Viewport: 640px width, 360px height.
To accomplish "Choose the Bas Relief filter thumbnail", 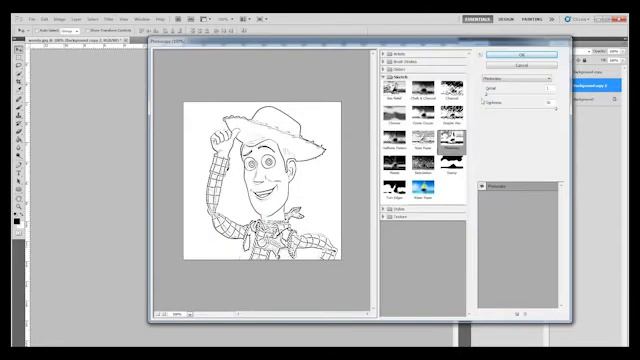I will [x=394, y=90].
